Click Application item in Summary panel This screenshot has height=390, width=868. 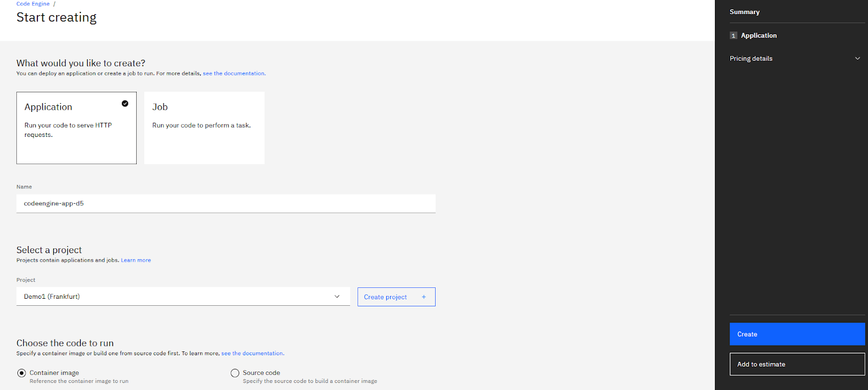(758, 36)
